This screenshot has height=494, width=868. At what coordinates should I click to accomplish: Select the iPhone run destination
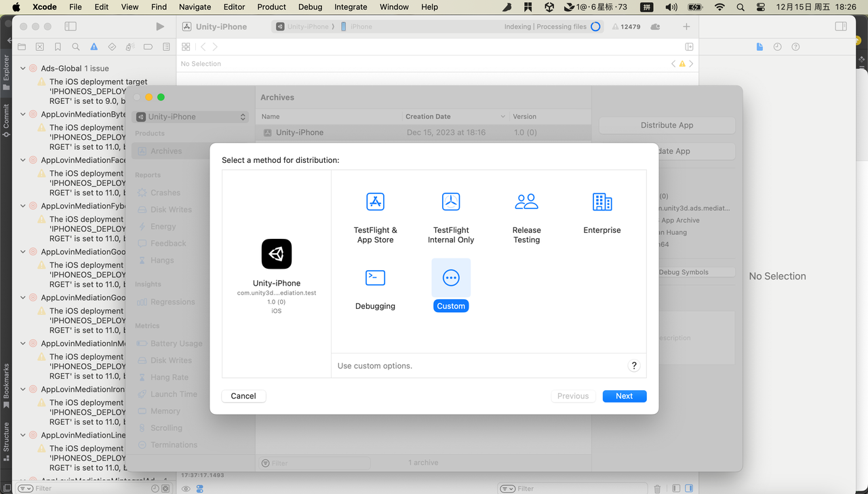point(357,26)
